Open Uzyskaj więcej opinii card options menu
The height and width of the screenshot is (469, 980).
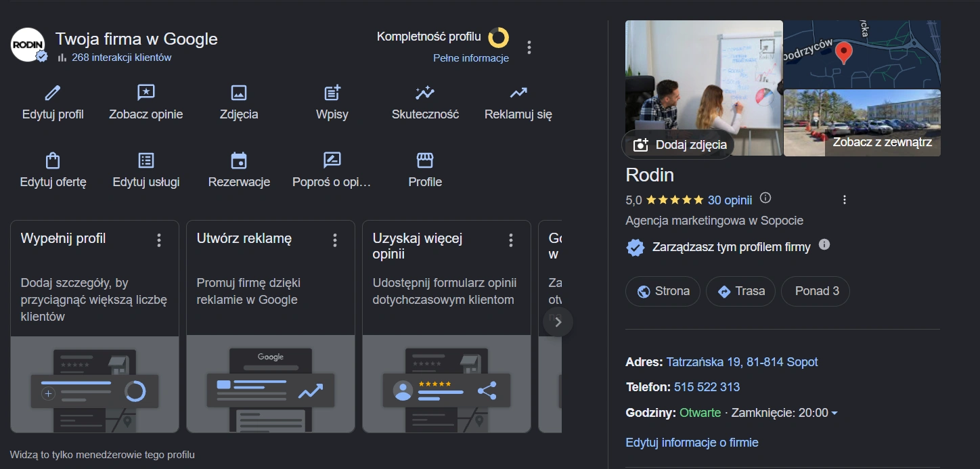pos(511,240)
